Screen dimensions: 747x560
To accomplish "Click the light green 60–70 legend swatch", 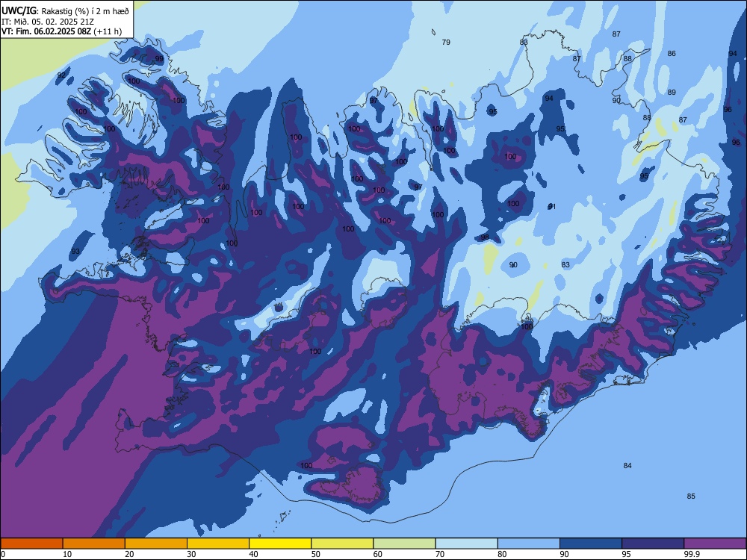I will click(x=404, y=544).
